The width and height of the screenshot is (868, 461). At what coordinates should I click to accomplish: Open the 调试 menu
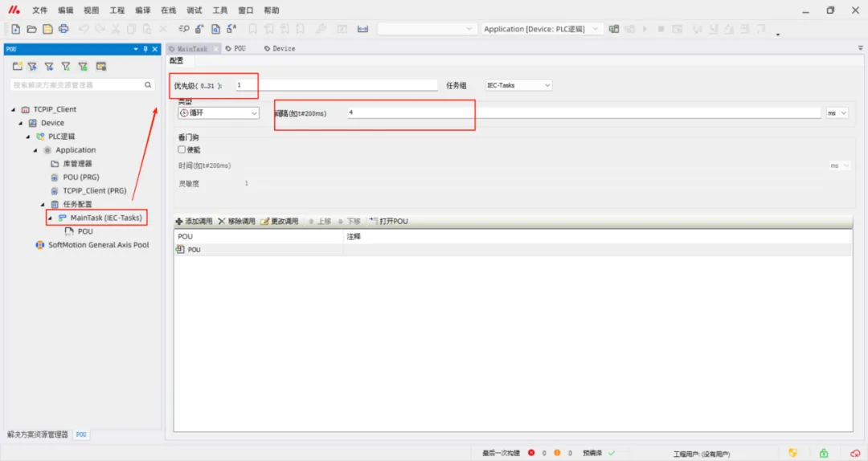click(194, 10)
